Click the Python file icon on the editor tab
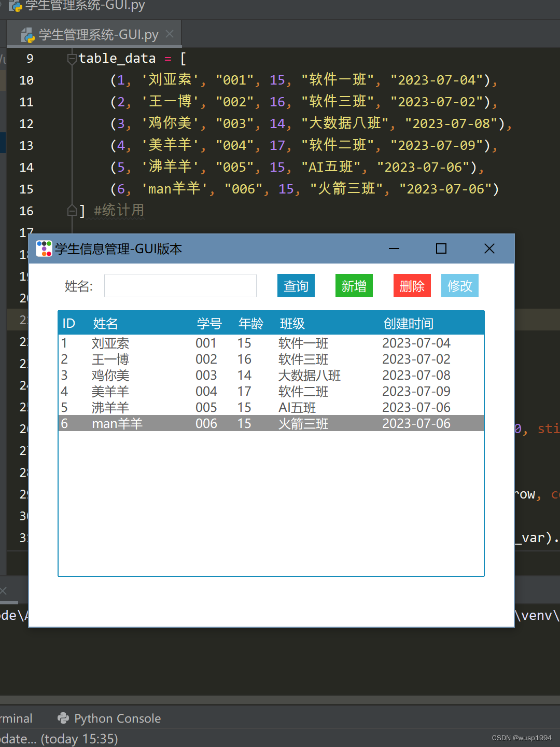The height and width of the screenshot is (747, 560). point(26,34)
